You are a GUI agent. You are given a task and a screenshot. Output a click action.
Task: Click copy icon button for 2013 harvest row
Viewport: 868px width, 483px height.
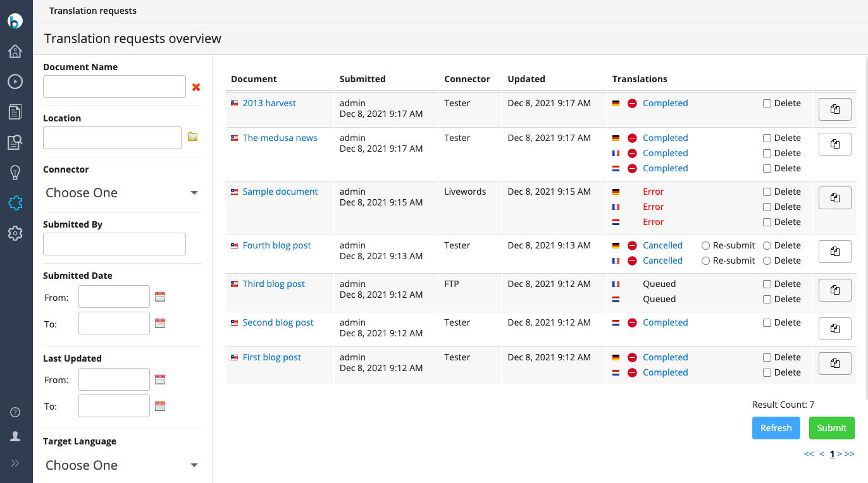tap(834, 109)
